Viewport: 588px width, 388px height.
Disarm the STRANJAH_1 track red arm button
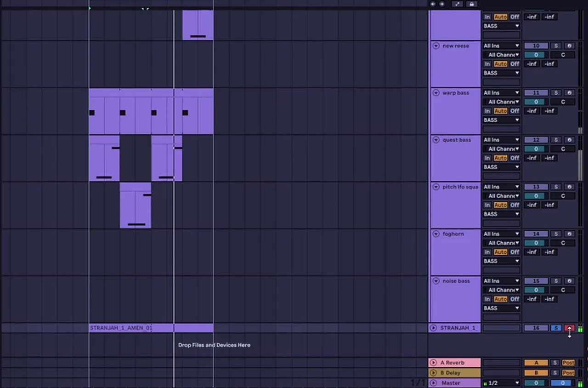click(x=569, y=328)
